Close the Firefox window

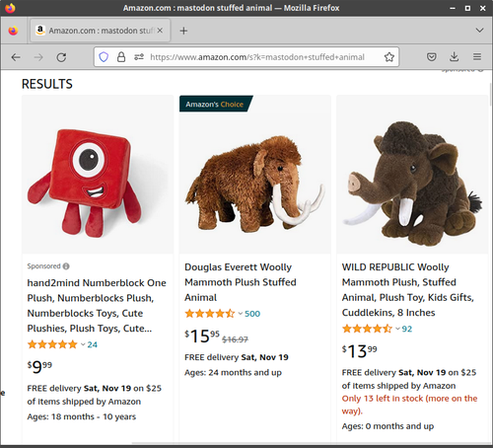click(482, 8)
